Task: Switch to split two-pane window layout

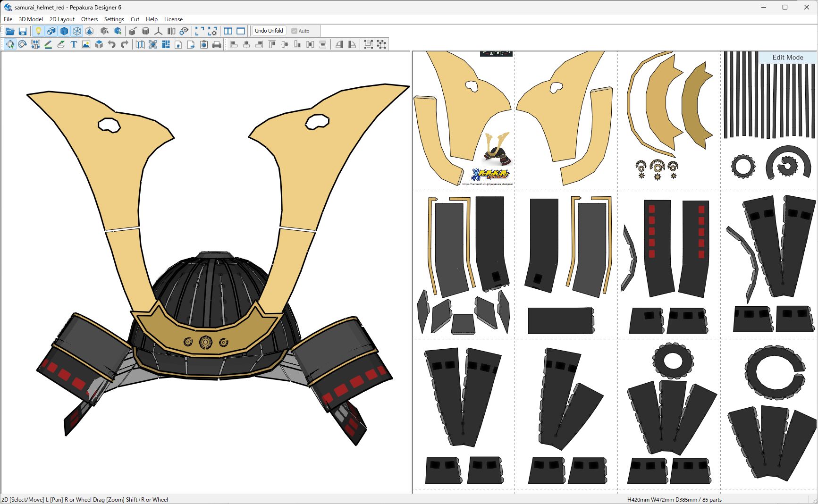Action: pyautogui.click(x=228, y=31)
